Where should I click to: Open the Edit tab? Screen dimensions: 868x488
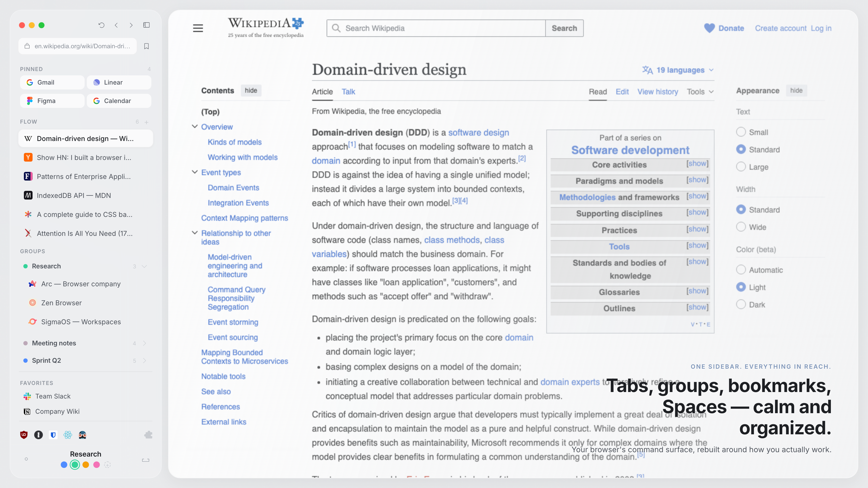click(622, 92)
